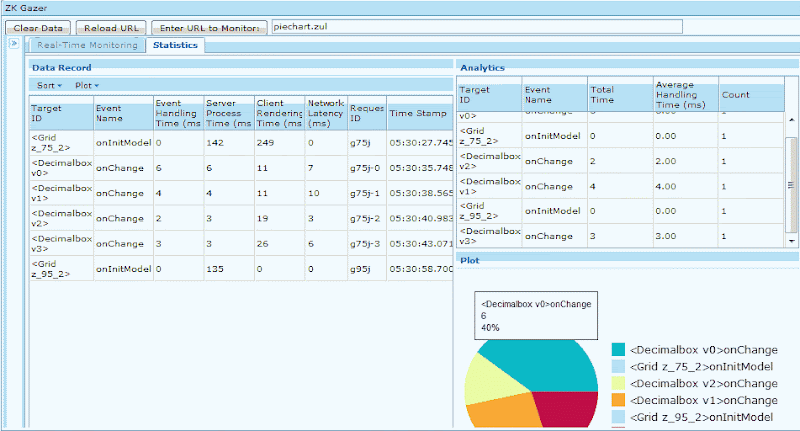Select the red pie chart slice
This screenshot has width=800, height=431.
(566, 408)
